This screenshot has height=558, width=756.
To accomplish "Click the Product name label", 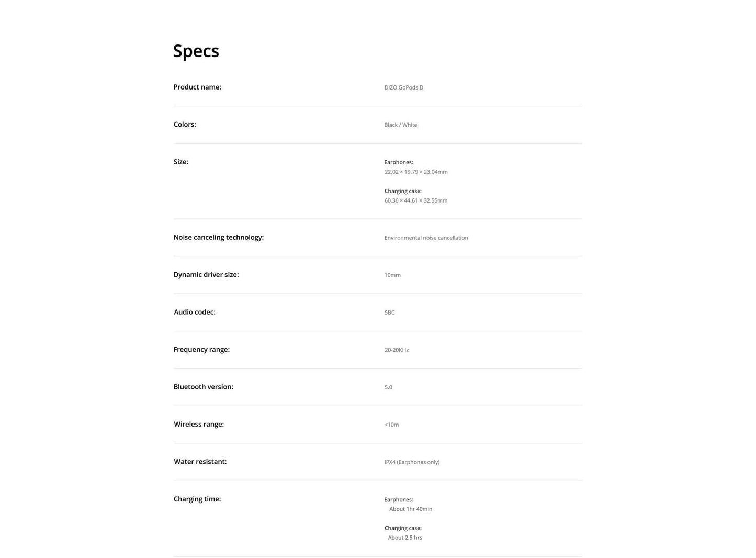I will pos(197,87).
